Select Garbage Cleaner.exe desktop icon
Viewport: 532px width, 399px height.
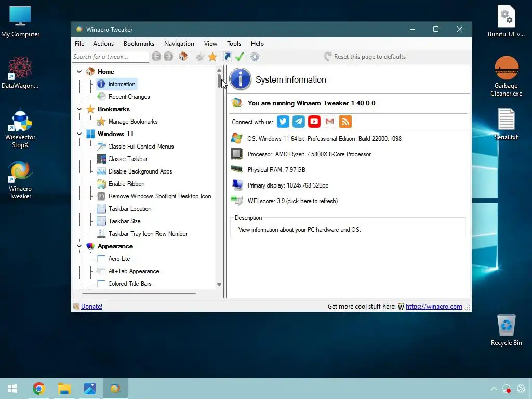coord(506,77)
